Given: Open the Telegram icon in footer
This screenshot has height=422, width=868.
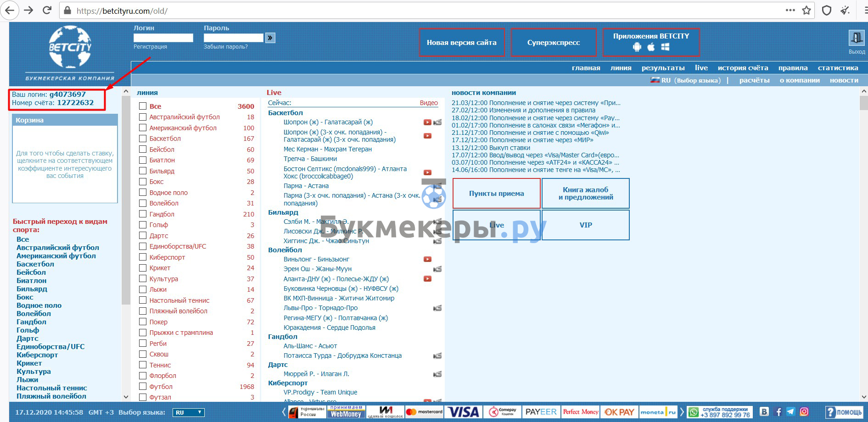Looking at the screenshot, I should coord(790,412).
